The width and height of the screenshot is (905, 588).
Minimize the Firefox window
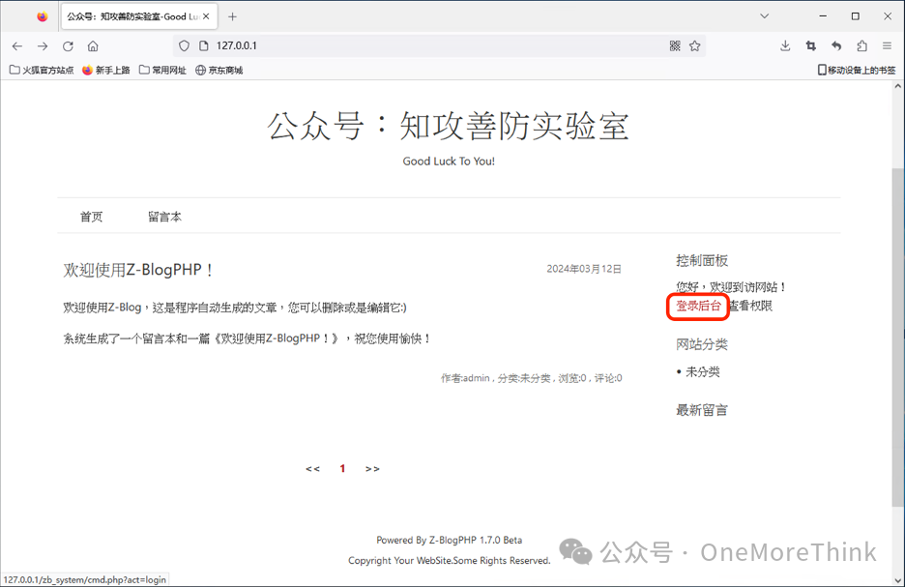pos(823,16)
